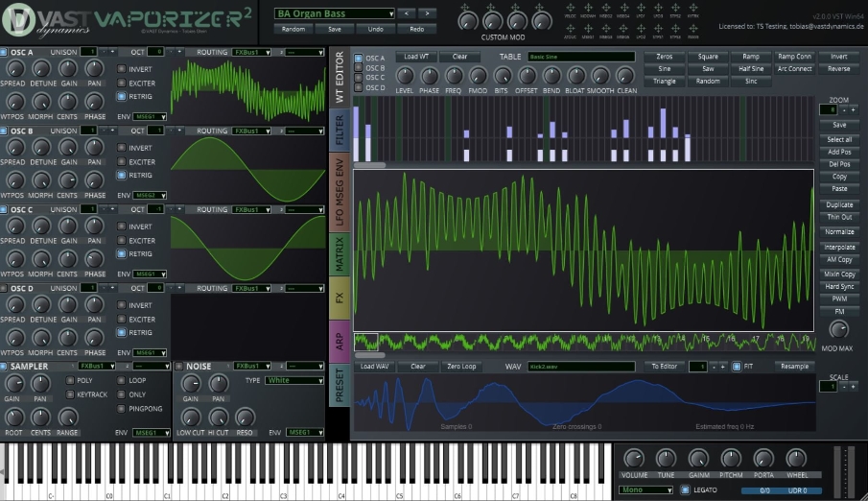The image size is (868, 501).
Task: Click the STPS1 mod source icon
Action: (658, 29)
